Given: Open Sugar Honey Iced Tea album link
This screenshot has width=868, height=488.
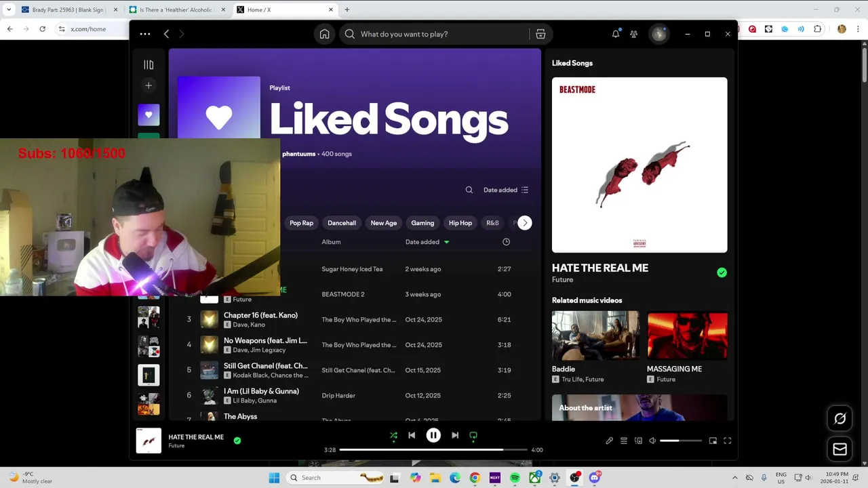Looking at the screenshot, I should pyautogui.click(x=352, y=269).
